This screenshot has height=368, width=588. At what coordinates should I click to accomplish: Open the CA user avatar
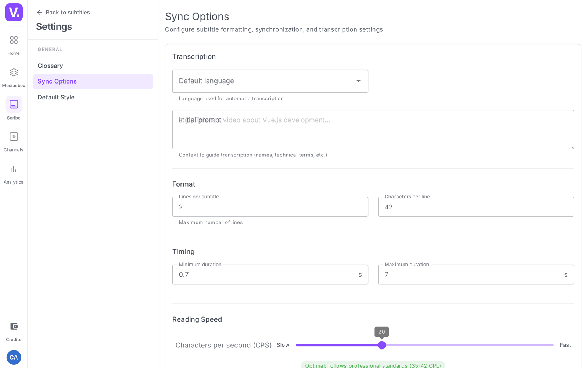point(14,357)
